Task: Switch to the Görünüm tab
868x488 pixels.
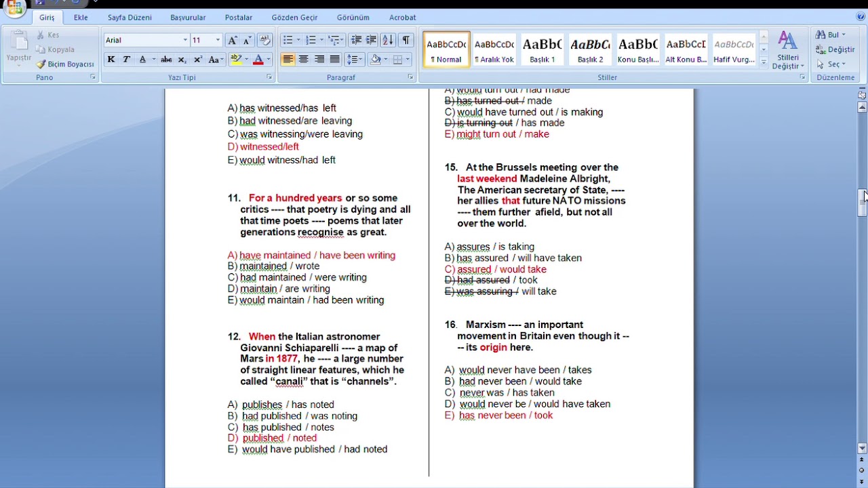Action: point(353,17)
